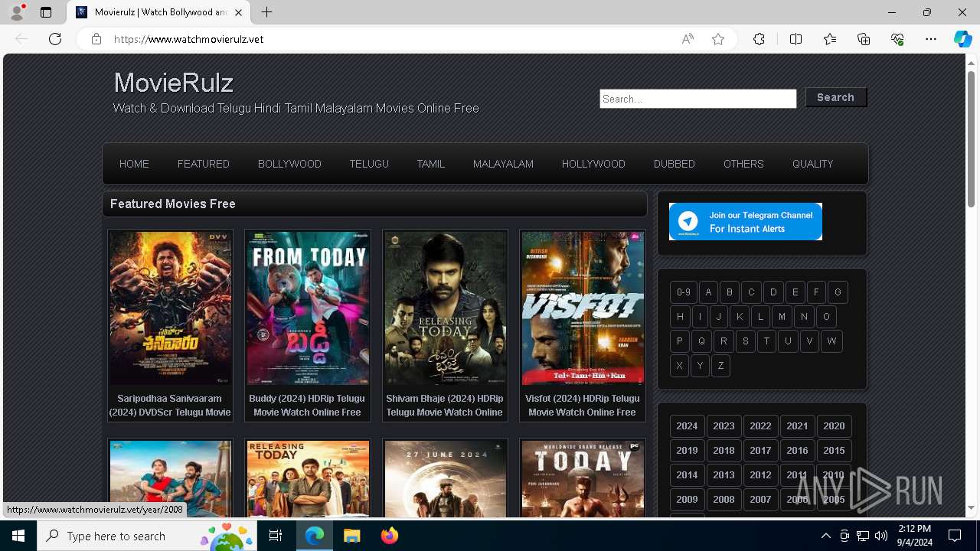Screen dimensions: 980x551
Task: Click the browser Back arrow
Action: pyautogui.click(x=21, y=39)
